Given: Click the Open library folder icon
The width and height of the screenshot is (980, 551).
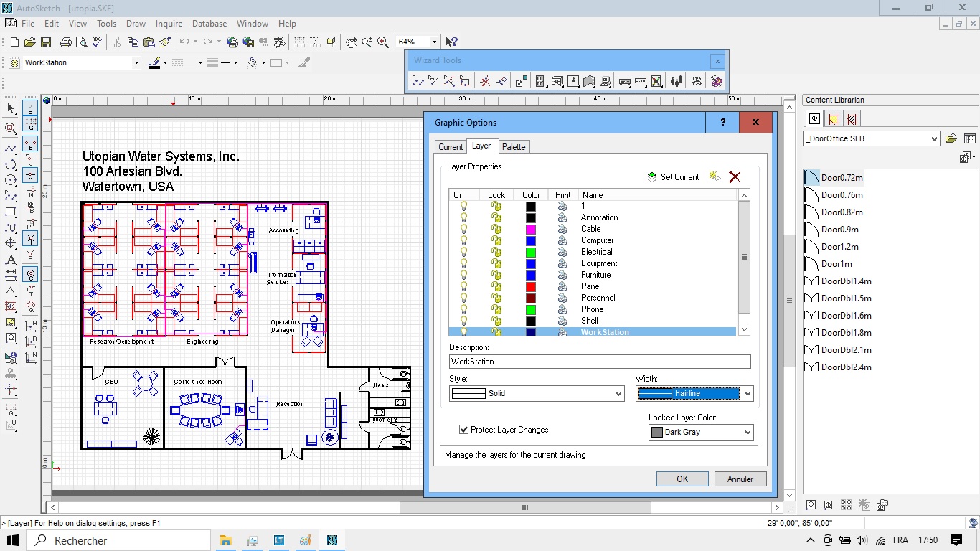Looking at the screenshot, I should pos(951,139).
